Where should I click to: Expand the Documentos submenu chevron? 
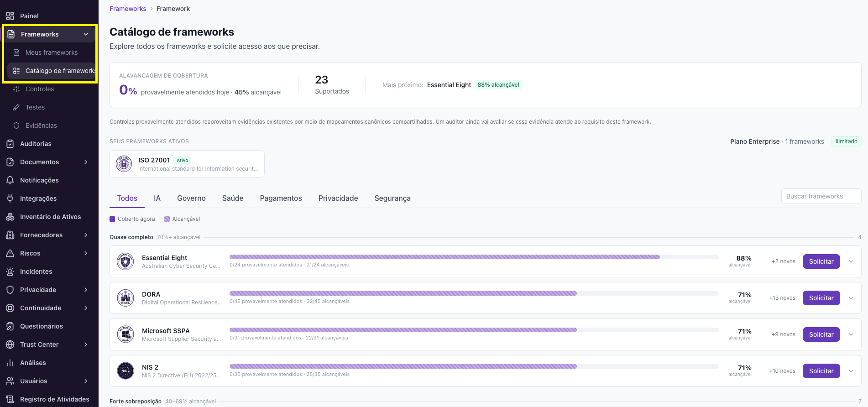[x=86, y=162]
